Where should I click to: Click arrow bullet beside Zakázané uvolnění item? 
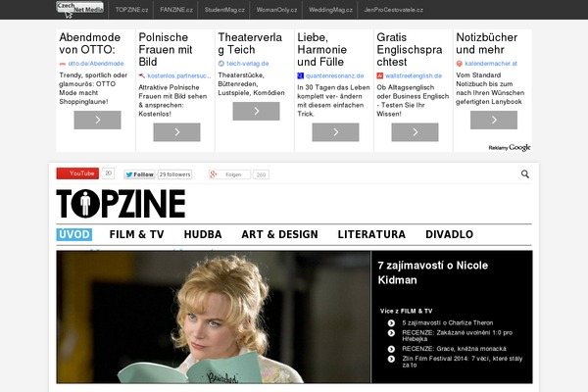pos(391,333)
